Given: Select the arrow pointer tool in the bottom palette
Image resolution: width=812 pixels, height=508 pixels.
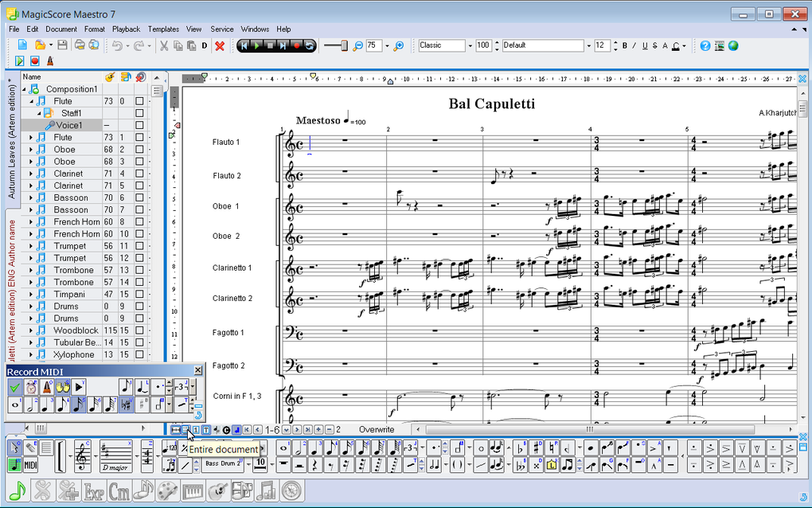Looking at the screenshot, I should click(x=14, y=448).
